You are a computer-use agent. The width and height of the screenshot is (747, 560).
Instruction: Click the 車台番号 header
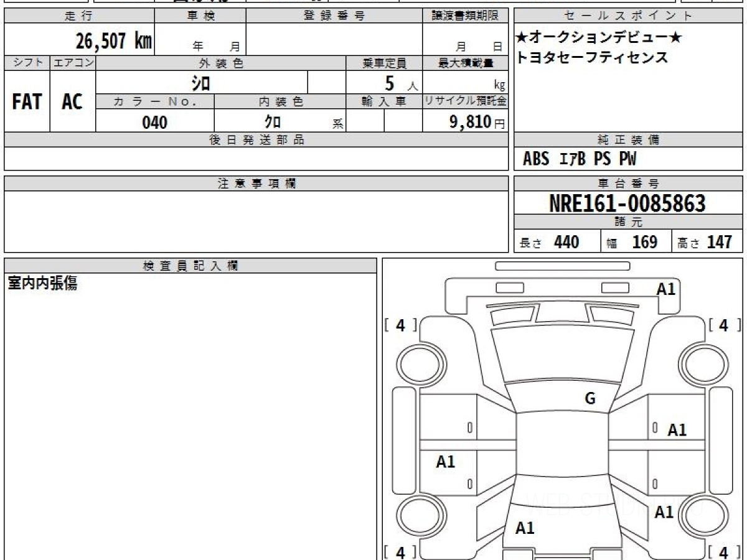tap(628, 184)
